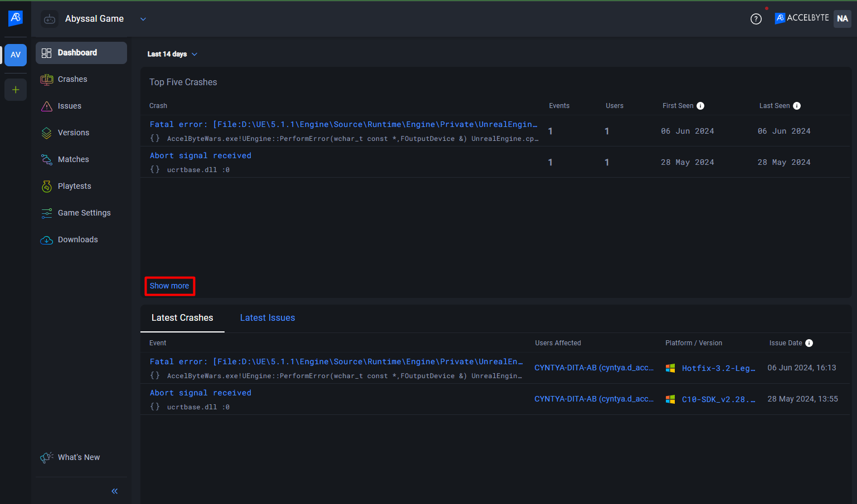Click braces icon beside ucrtbase.dll in Latest Crashes
Viewport: 857px width, 504px height.
click(x=155, y=407)
